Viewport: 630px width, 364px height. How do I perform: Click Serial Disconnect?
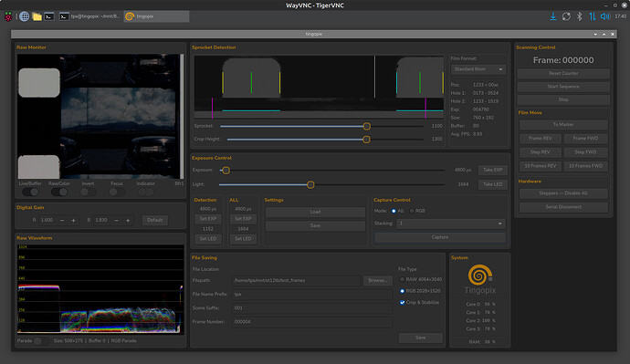[x=563, y=207]
